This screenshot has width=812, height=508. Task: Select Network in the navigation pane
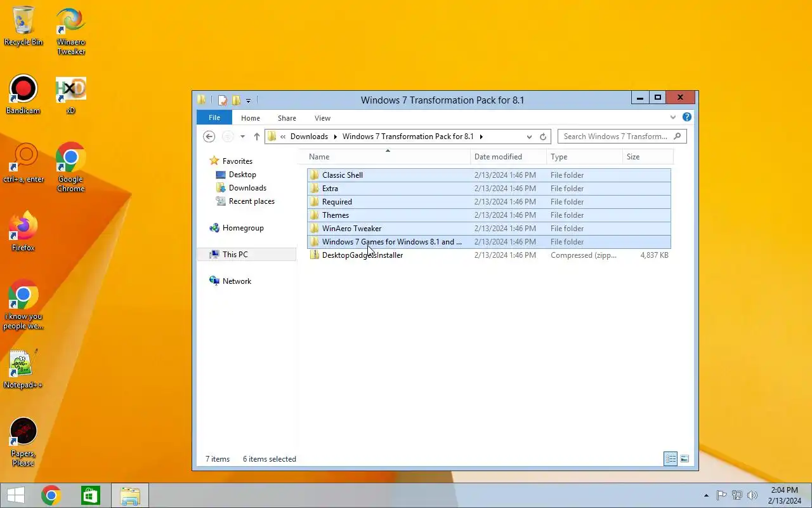click(x=237, y=281)
